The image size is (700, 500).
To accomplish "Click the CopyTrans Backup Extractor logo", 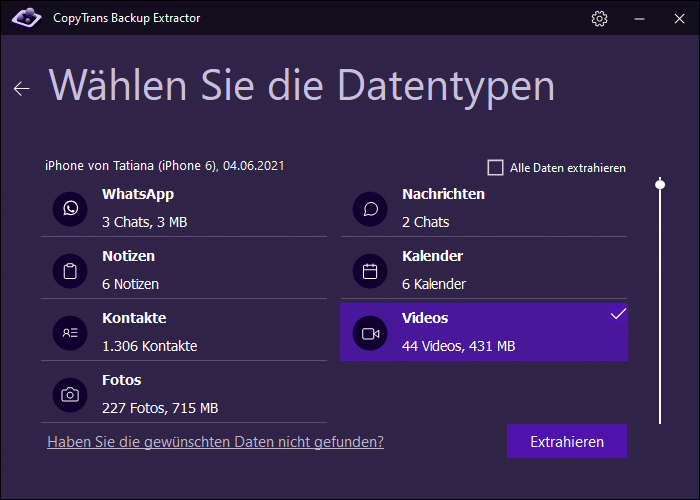I will (x=26, y=18).
